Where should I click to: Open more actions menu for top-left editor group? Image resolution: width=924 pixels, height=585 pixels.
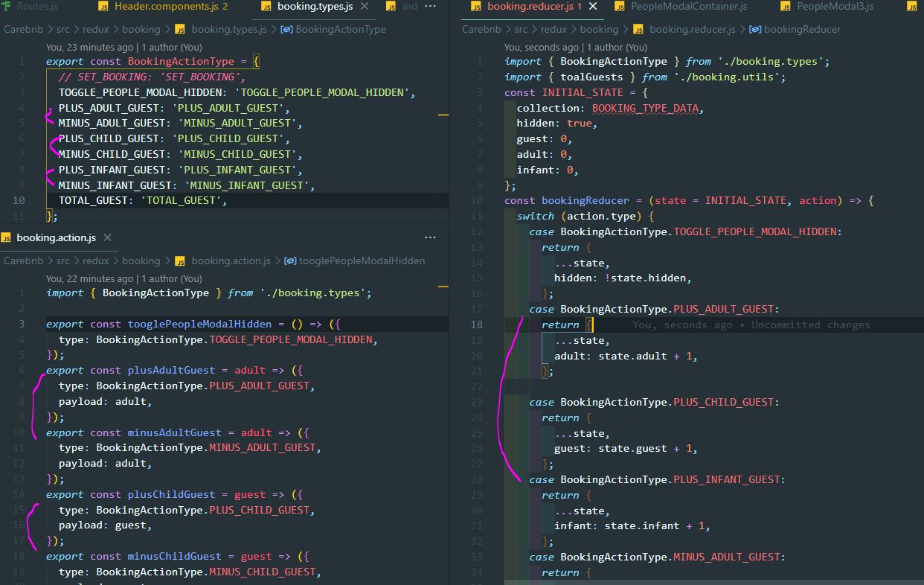(430, 6)
